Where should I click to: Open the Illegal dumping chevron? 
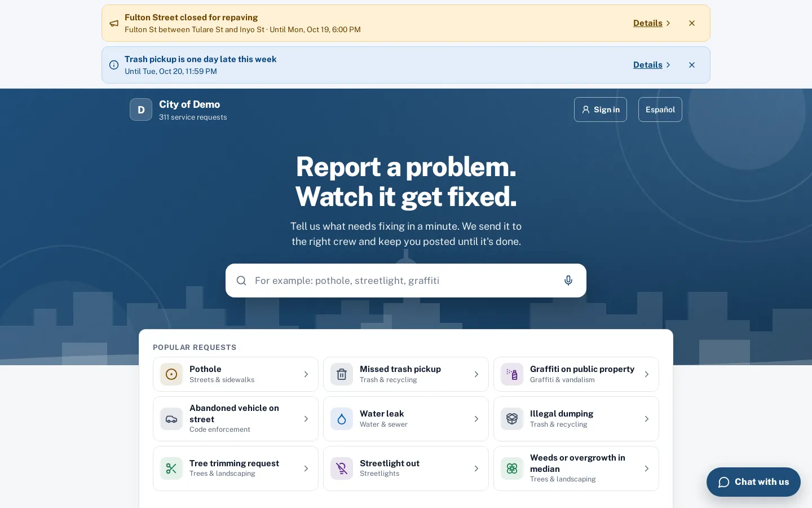click(x=647, y=419)
